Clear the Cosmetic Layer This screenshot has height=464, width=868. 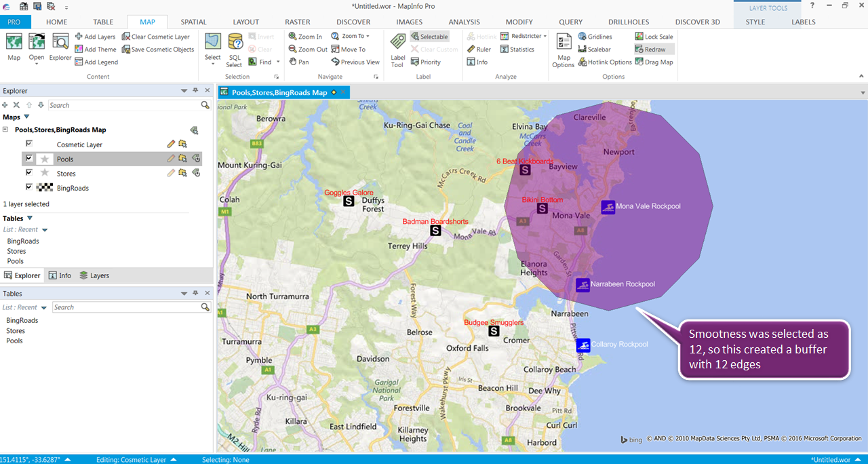(156, 37)
